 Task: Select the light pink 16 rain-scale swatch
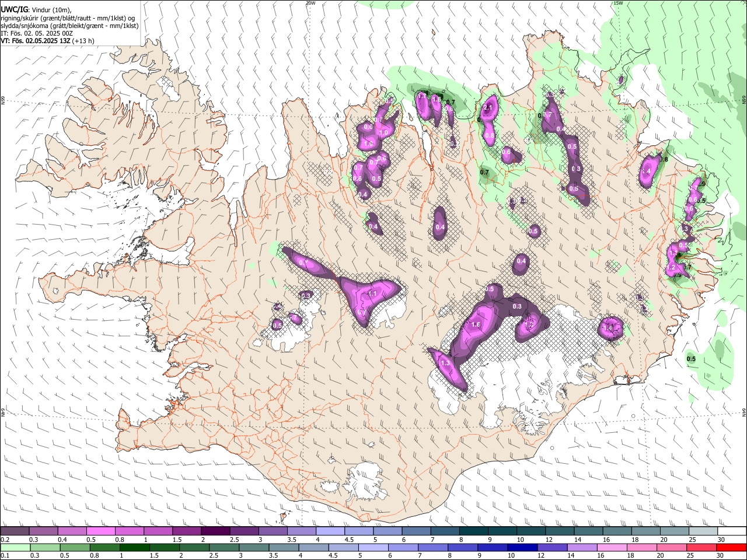point(612,547)
